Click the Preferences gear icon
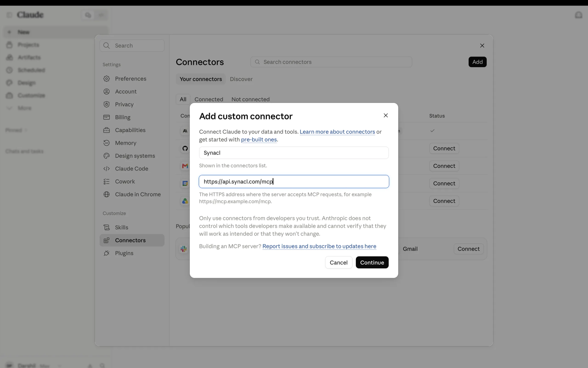588x368 pixels. 106,79
